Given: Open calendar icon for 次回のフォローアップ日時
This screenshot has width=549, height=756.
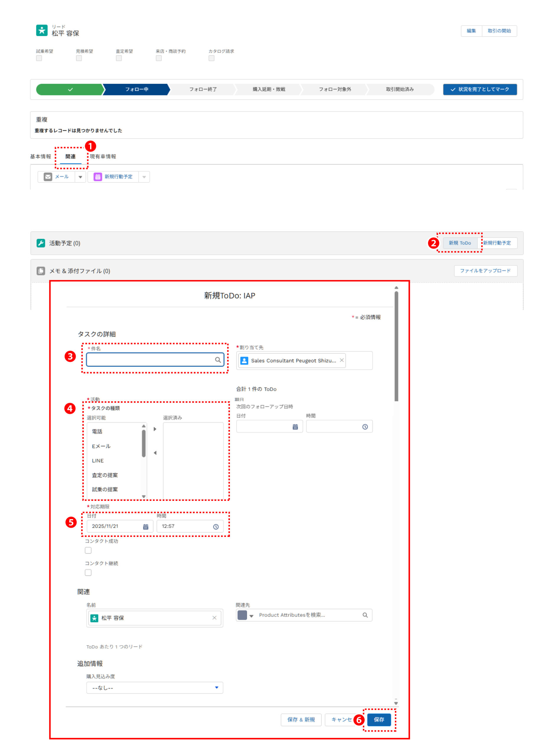Looking at the screenshot, I should coord(295,427).
